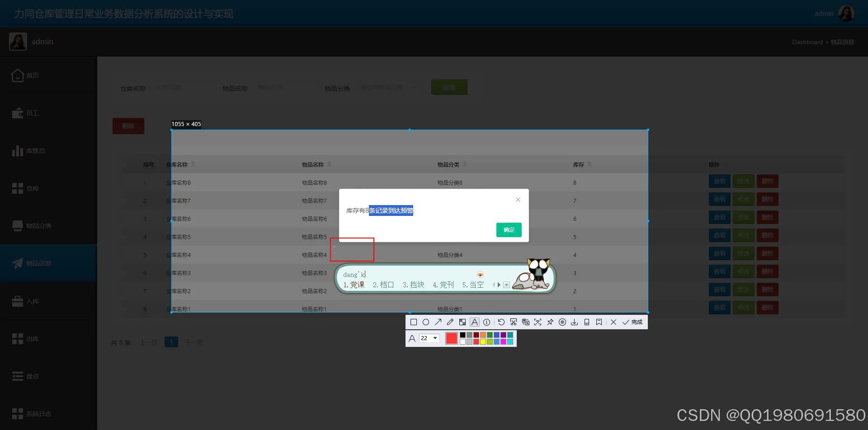Click the text recognition icon in screenshot toolbar
The height and width of the screenshot is (430, 868).
(x=538, y=322)
